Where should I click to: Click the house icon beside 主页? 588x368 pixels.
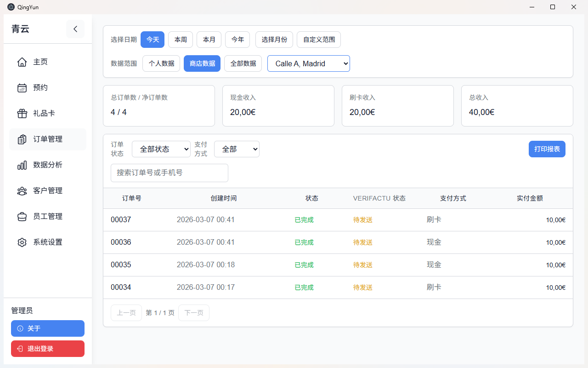[22, 62]
